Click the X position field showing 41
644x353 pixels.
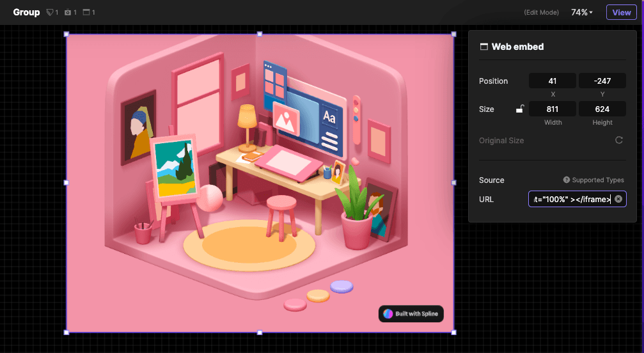553,81
